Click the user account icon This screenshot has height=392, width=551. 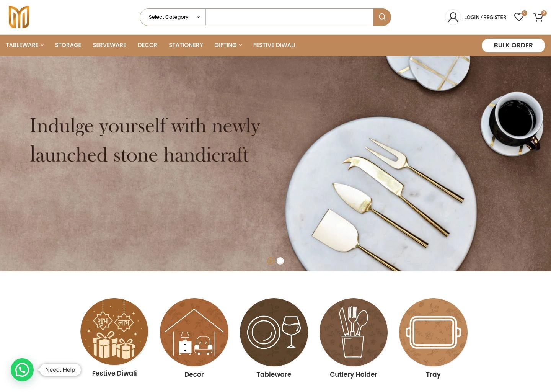coord(453,17)
